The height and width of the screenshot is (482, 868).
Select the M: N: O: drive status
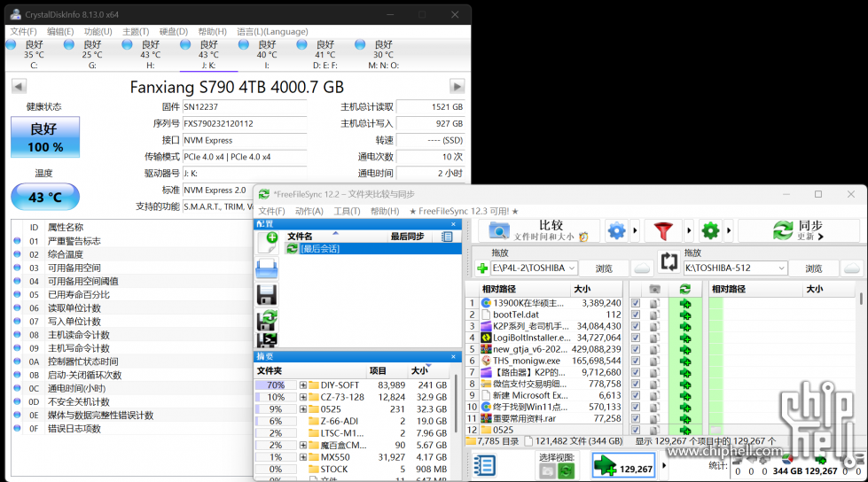coord(360,44)
